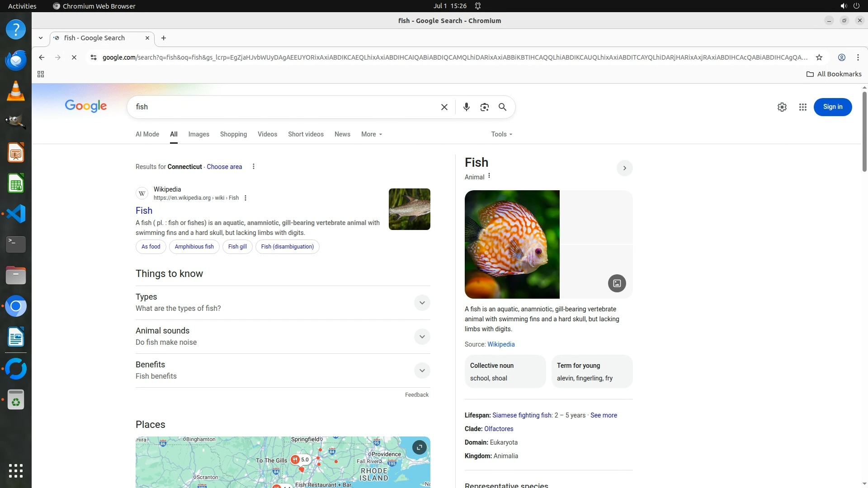The image size is (868, 488).
Task: Click the Sign in button
Action: click(x=832, y=107)
